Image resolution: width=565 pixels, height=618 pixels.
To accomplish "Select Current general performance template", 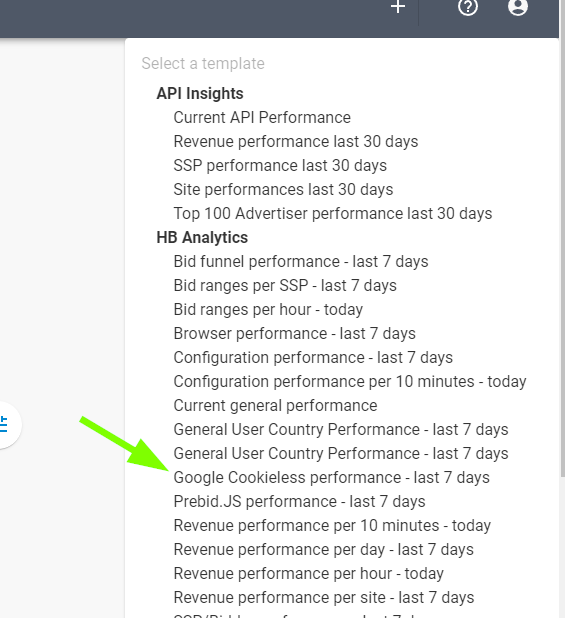I will click(x=275, y=406).
